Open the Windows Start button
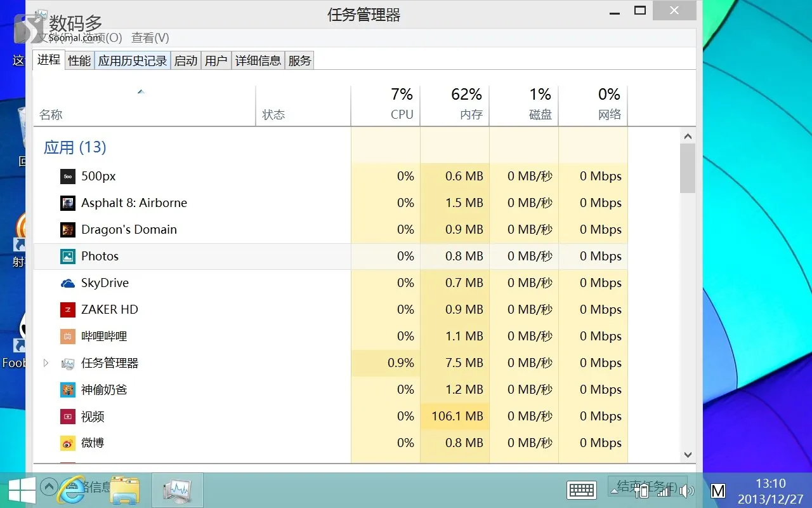 pos(22,490)
